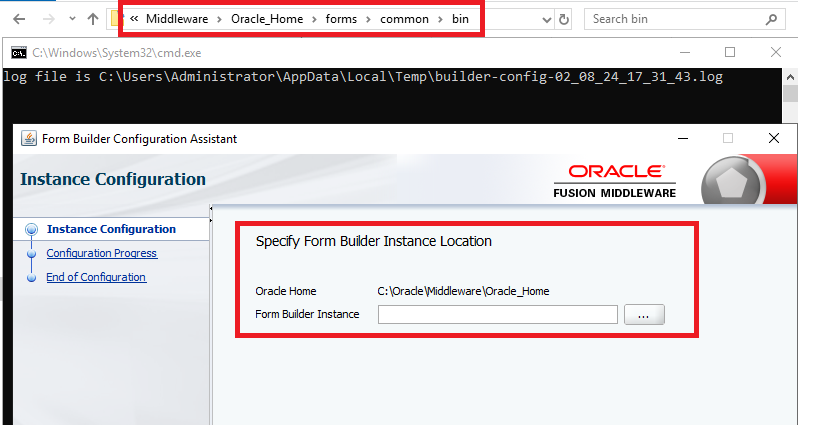Image resolution: width=814 pixels, height=425 pixels.
Task: Open the Configuration Progress step link
Action: click(x=101, y=253)
